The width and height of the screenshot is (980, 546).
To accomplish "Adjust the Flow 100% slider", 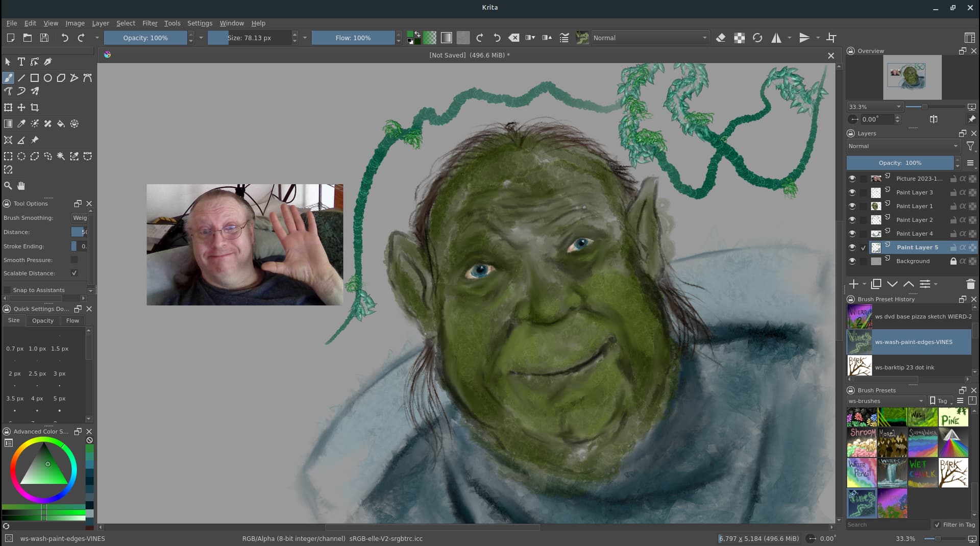I will 353,38.
